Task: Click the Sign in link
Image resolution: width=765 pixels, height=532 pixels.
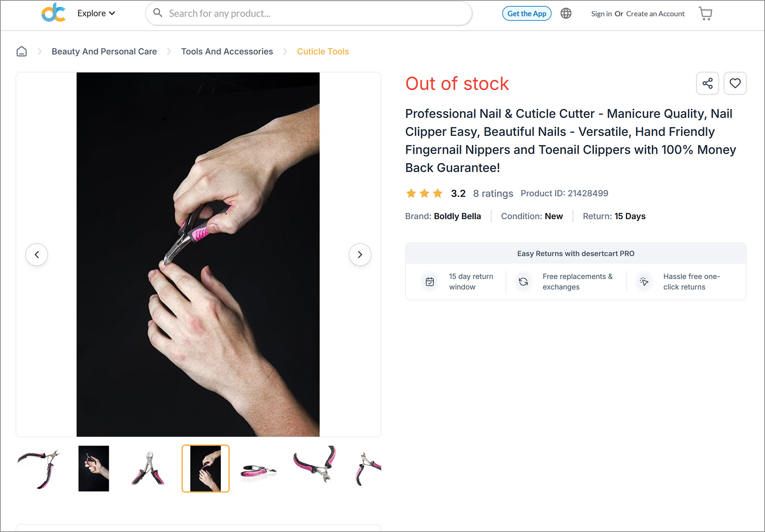Action: 601,14
